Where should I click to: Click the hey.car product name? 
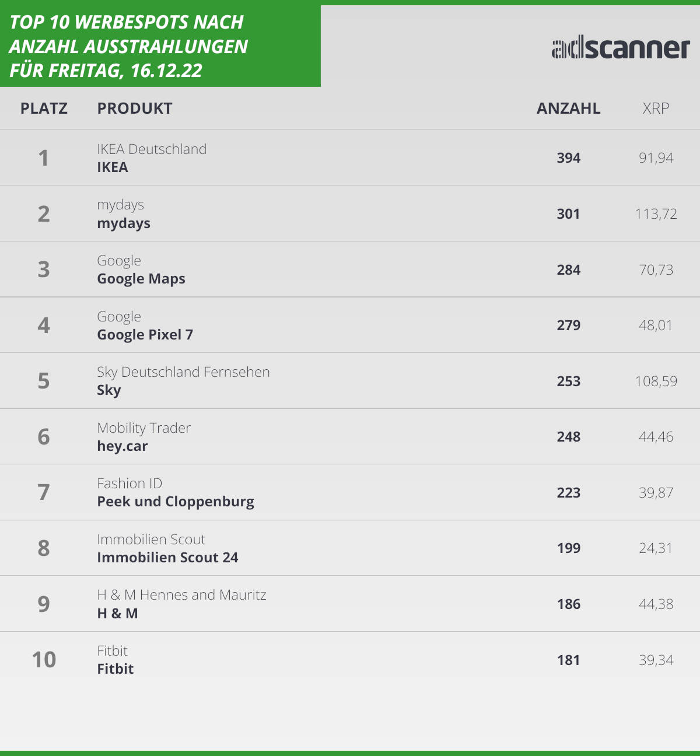pos(123,446)
